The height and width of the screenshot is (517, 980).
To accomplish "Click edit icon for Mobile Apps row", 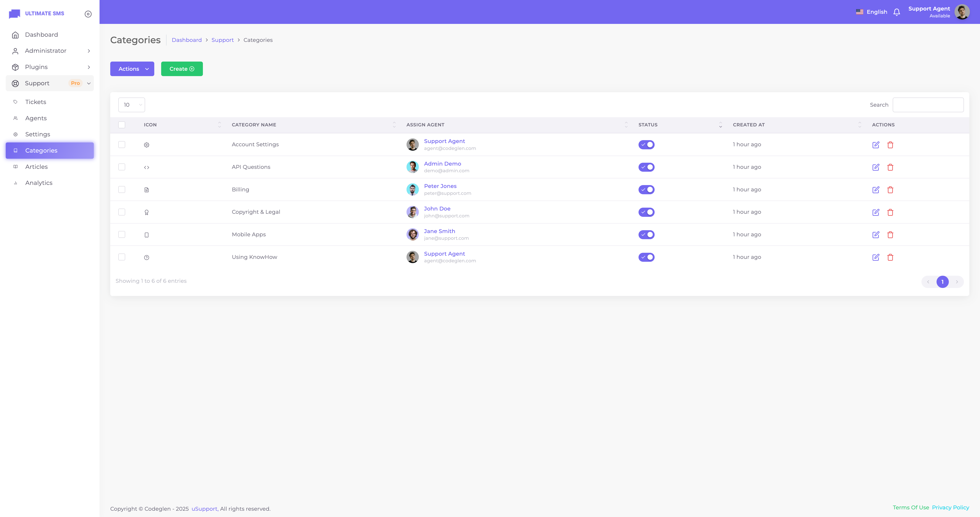I will pyautogui.click(x=876, y=235).
